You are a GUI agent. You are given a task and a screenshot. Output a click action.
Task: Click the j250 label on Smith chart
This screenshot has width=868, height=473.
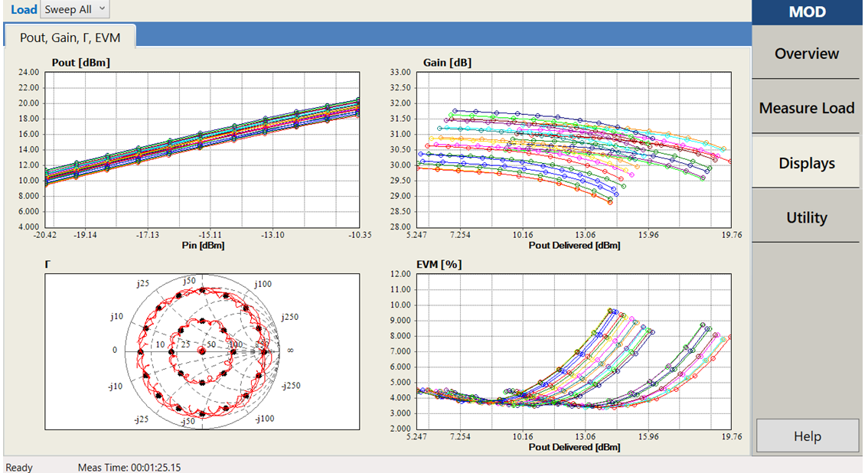tap(289, 317)
